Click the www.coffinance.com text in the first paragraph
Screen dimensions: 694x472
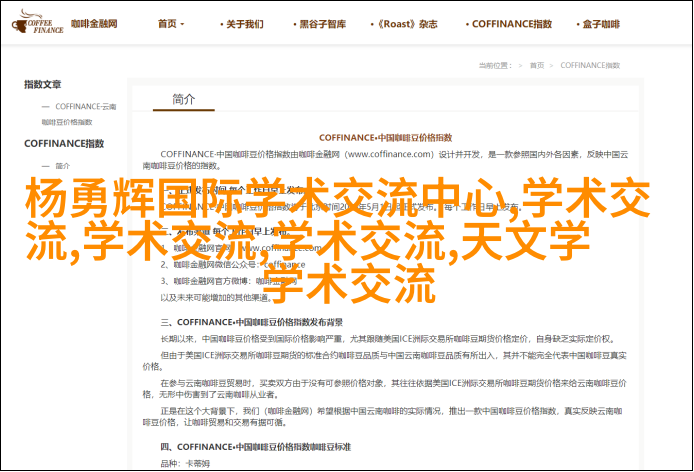click(389, 155)
